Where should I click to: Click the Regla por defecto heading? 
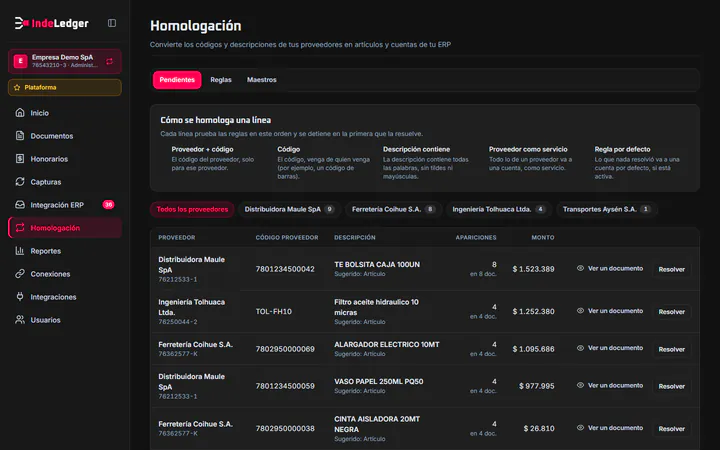pos(622,149)
